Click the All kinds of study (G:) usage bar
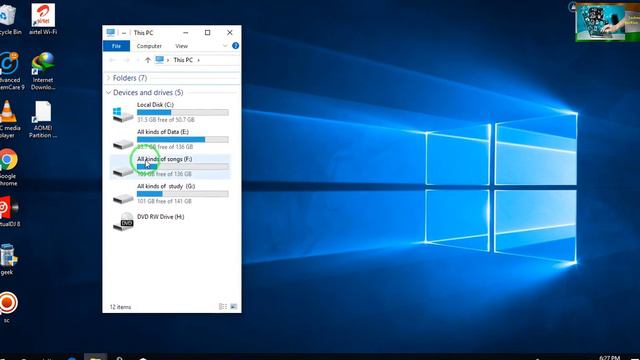This screenshot has height=360, width=640. [x=182, y=194]
